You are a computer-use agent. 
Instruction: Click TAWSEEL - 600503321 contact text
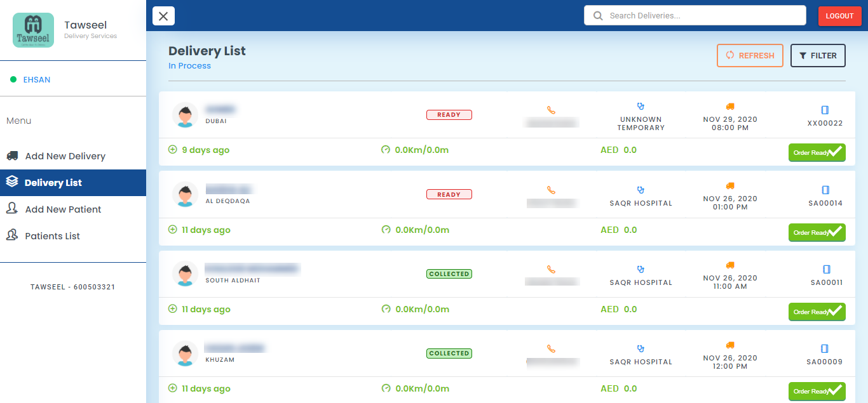pyautogui.click(x=73, y=287)
